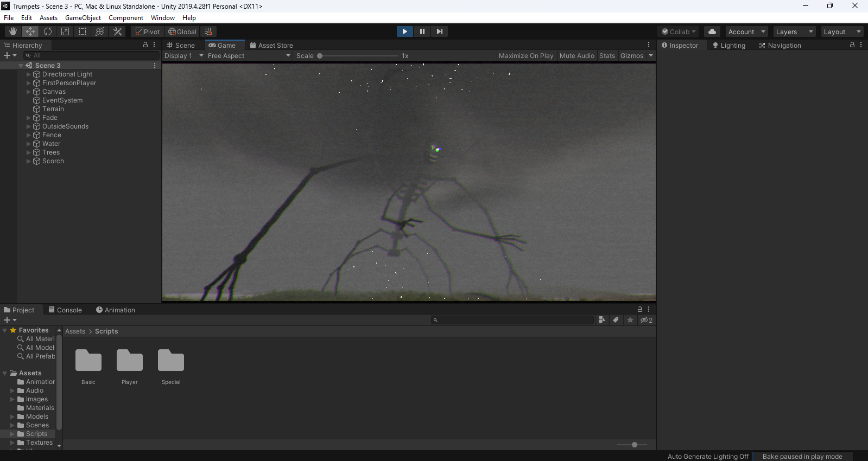Expand the Scorch object
This screenshot has height=461, width=868.
(x=29, y=161)
